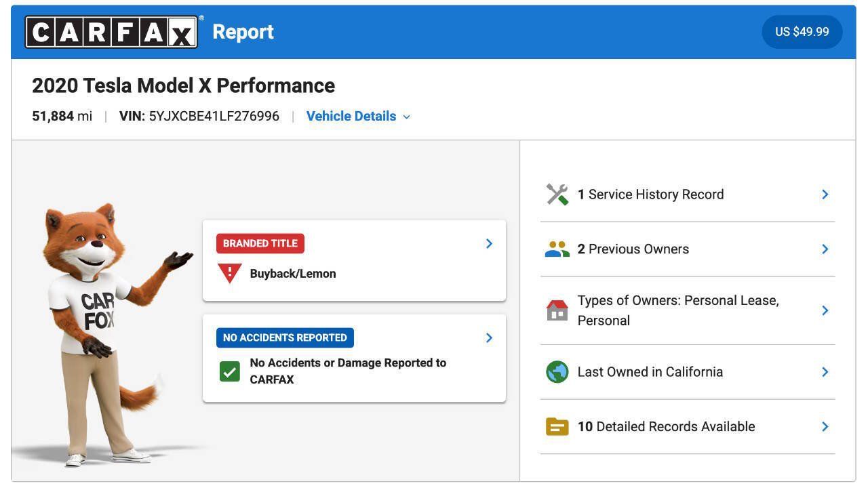Open 1 Service History Record link

click(688, 194)
